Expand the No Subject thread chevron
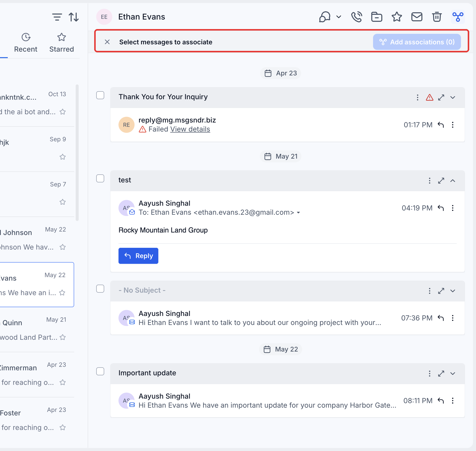The height and width of the screenshot is (451, 476). click(453, 291)
